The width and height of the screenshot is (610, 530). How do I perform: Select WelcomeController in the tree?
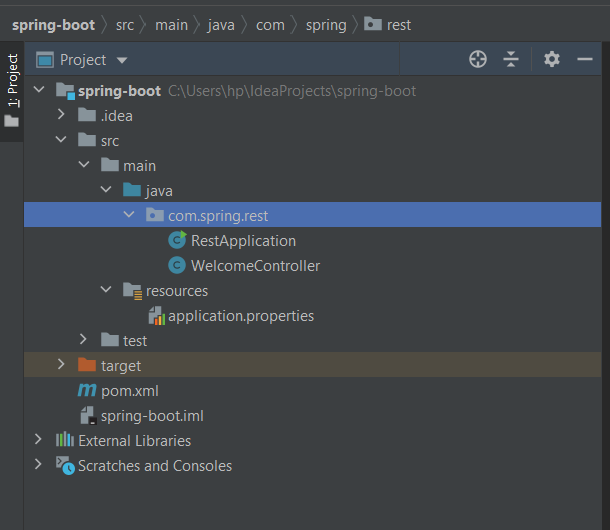click(256, 266)
